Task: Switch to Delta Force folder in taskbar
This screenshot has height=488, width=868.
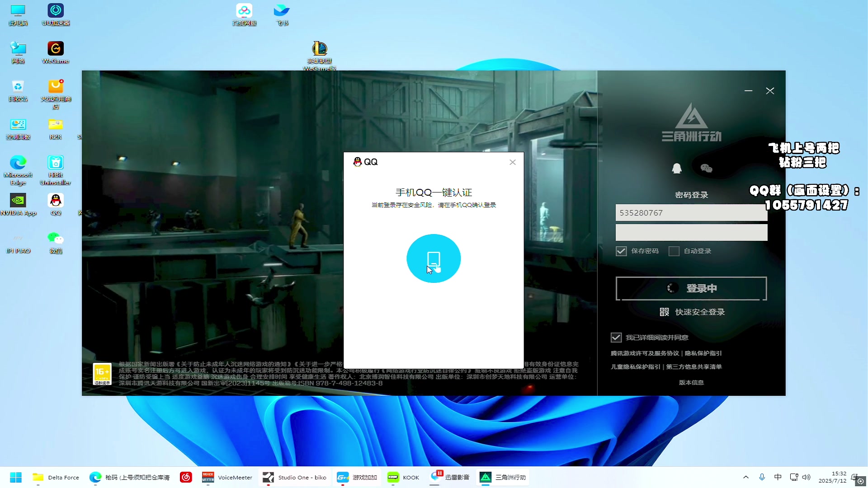Action: pos(56,477)
